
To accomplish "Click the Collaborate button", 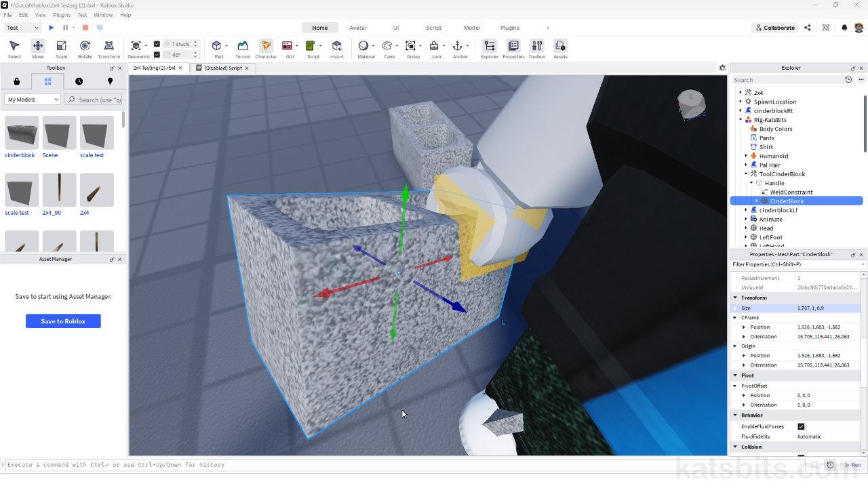I will point(775,28).
